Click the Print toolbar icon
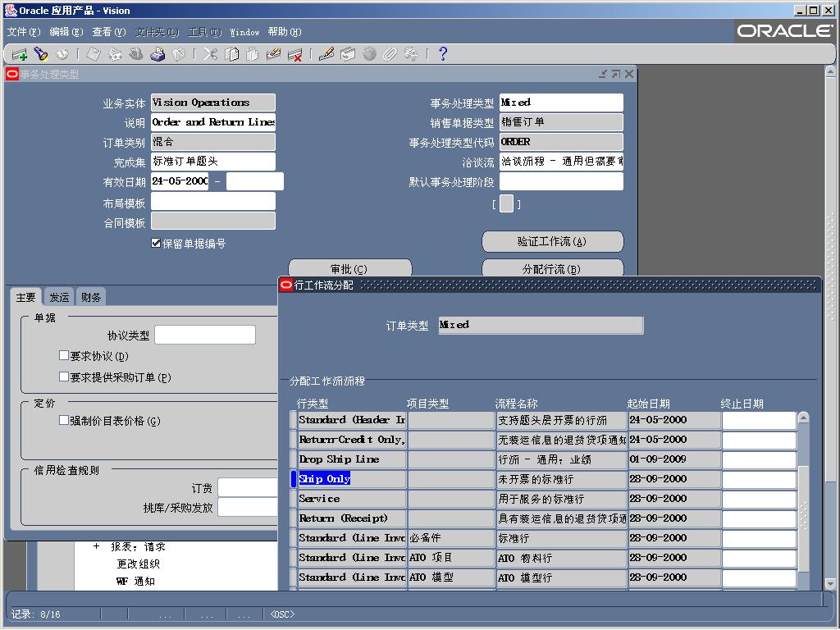Image resolution: width=840 pixels, height=630 pixels. tap(157, 54)
